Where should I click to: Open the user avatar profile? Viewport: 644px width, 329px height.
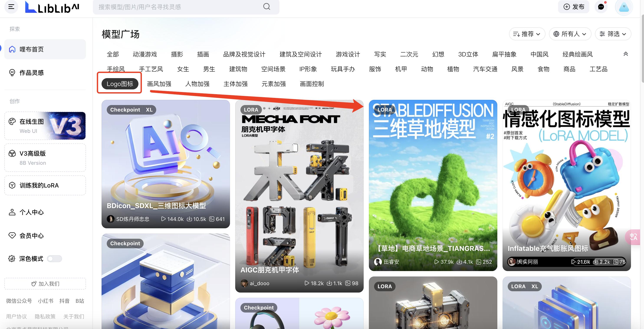click(624, 7)
